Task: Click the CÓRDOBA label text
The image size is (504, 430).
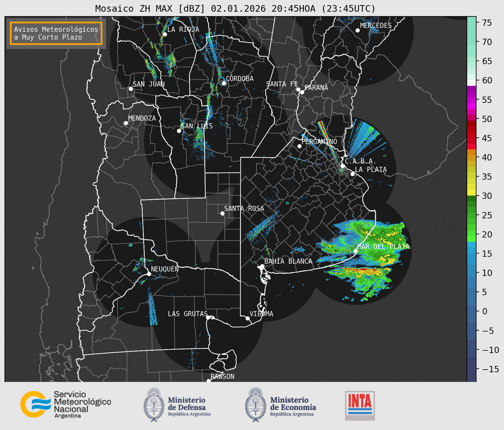Action: [240, 78]
